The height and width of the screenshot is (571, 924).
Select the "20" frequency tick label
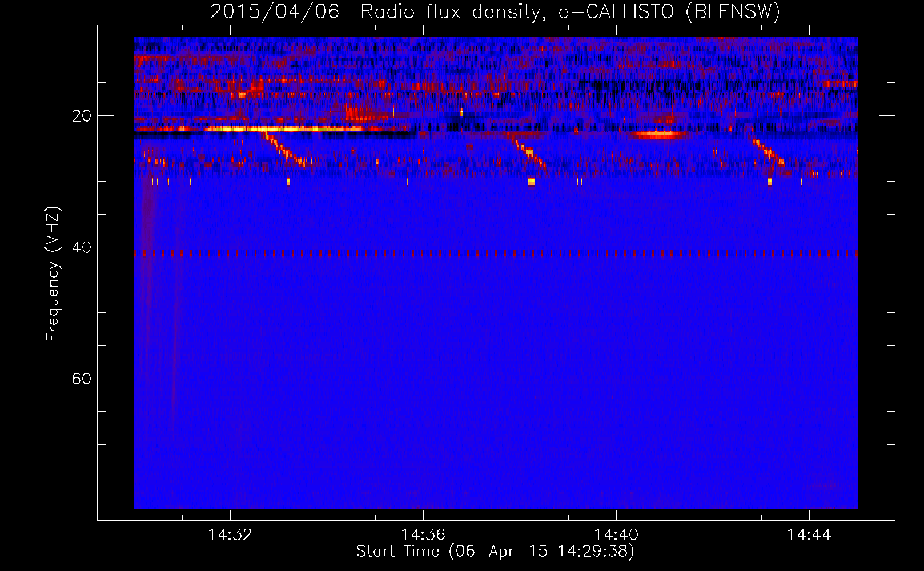[x=81, y=116]
